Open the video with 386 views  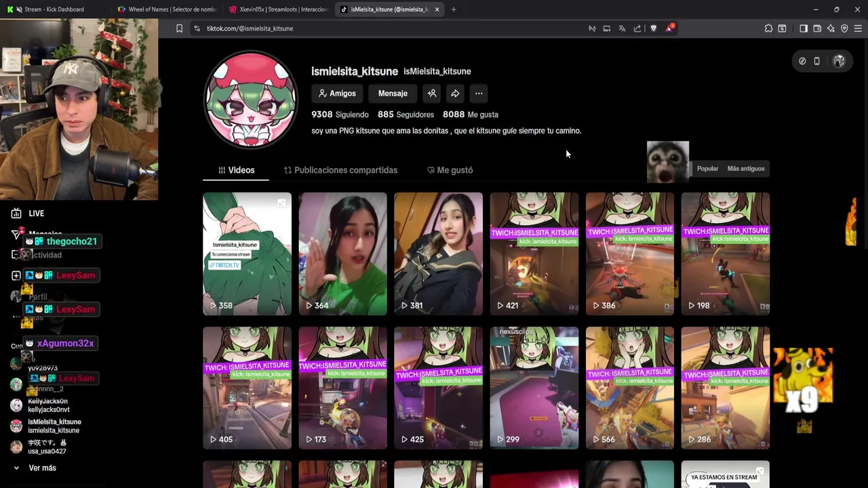click(630, 253)
